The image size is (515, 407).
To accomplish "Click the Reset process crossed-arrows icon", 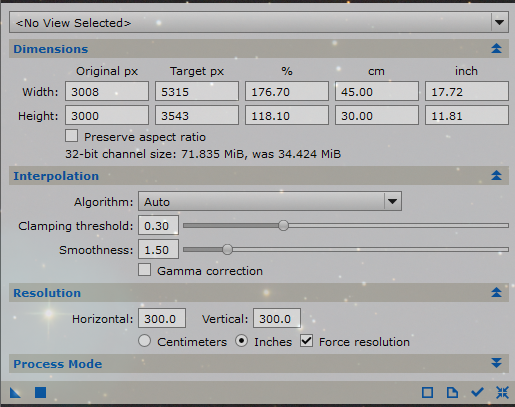I will tap(502, 392).
